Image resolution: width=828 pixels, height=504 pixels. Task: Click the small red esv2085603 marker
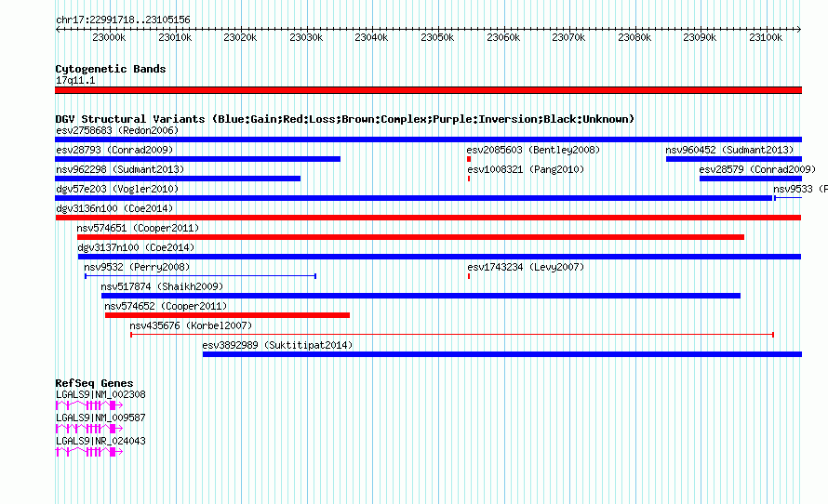pyautogui.click(x=469, y=159)
